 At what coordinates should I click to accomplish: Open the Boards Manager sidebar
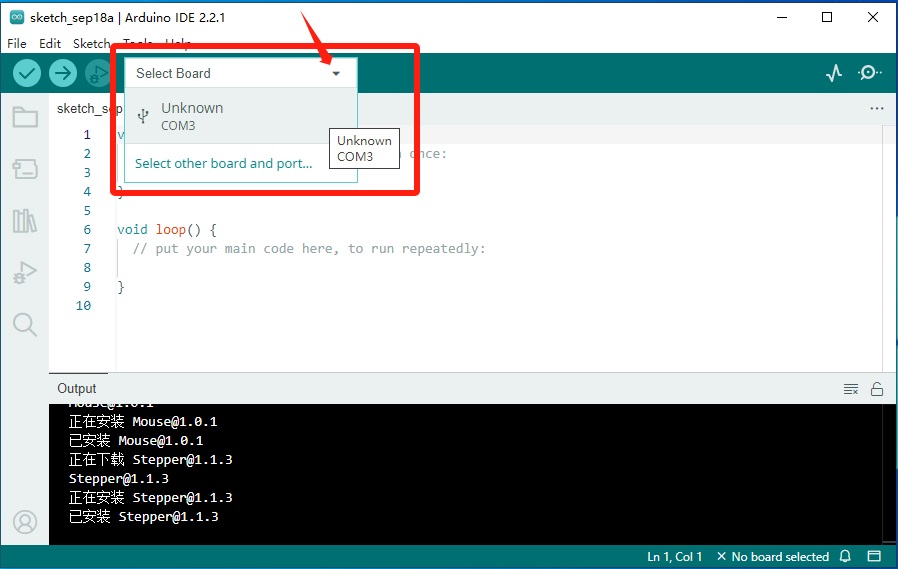coord(25,169)
